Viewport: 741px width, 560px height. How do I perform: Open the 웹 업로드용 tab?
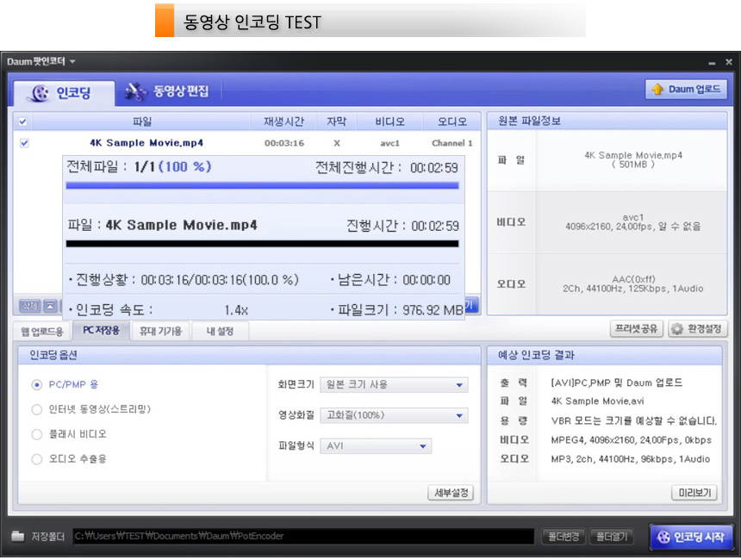coord(42,332)
